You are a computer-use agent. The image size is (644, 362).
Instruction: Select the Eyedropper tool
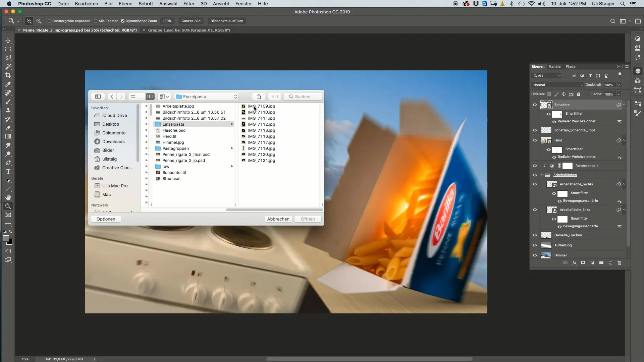[8, 84]
